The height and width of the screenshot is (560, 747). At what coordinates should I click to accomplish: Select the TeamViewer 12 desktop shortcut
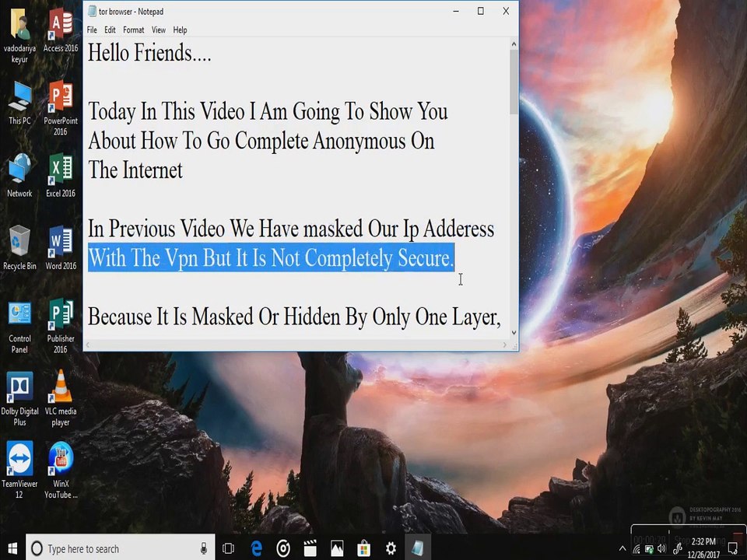click(19, 471)
